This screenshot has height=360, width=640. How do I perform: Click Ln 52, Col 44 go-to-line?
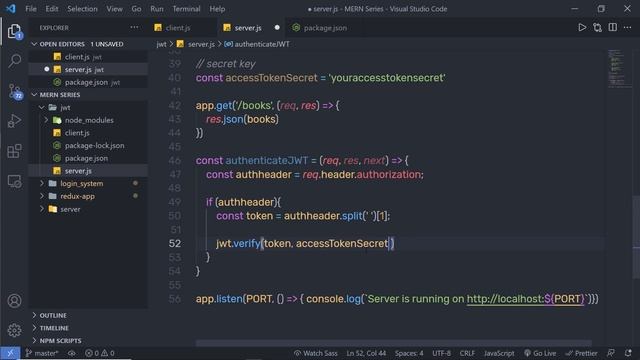click(x=366, y=353)
